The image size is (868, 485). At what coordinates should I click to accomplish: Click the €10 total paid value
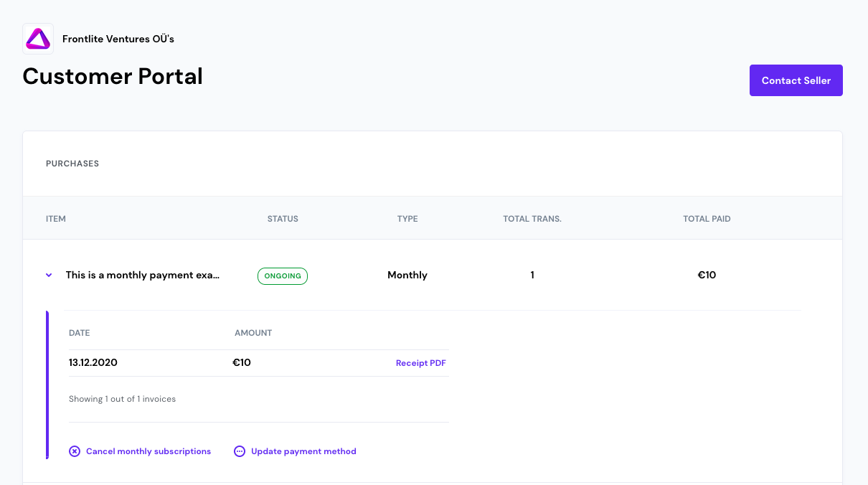click(x=707, y=275)
